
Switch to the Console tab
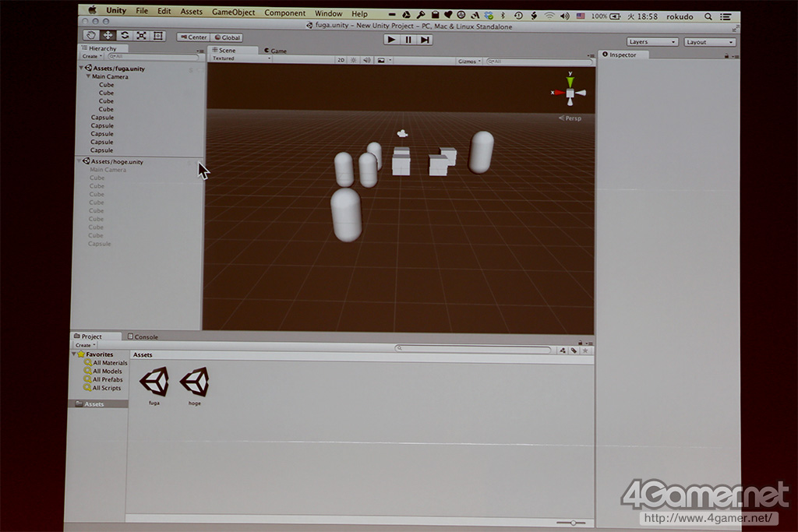[143, 336]
